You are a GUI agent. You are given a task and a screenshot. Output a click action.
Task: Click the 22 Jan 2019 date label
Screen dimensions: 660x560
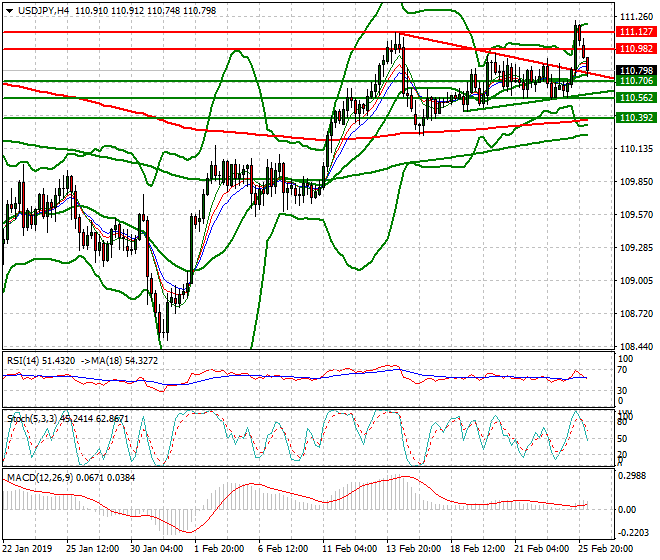coord(28,549)
